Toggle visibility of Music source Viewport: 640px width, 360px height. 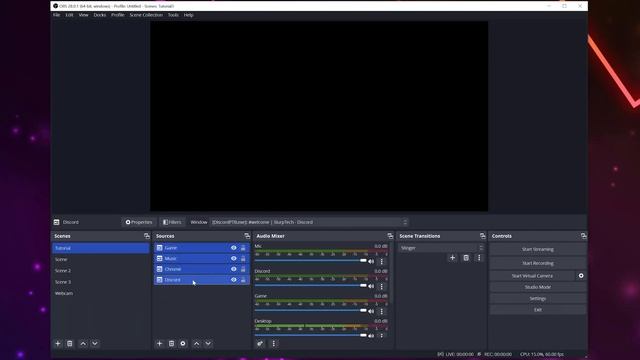(x=233, y=258)
